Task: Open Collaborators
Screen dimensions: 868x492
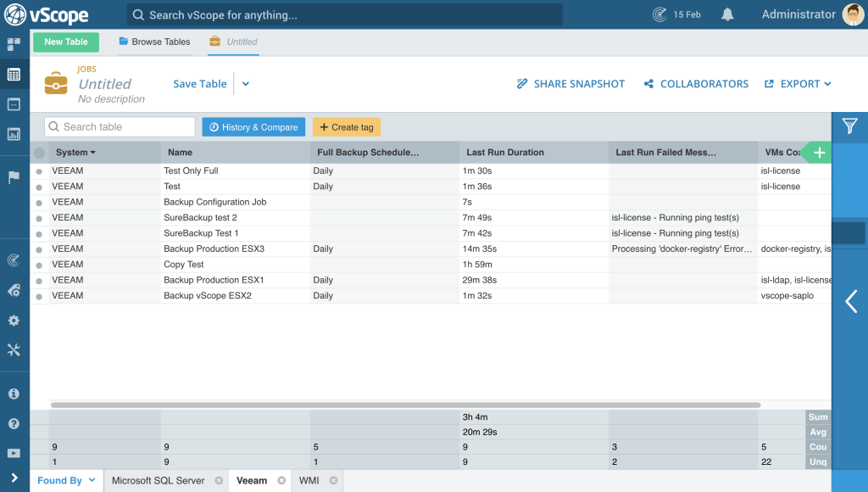Action: 696,84
